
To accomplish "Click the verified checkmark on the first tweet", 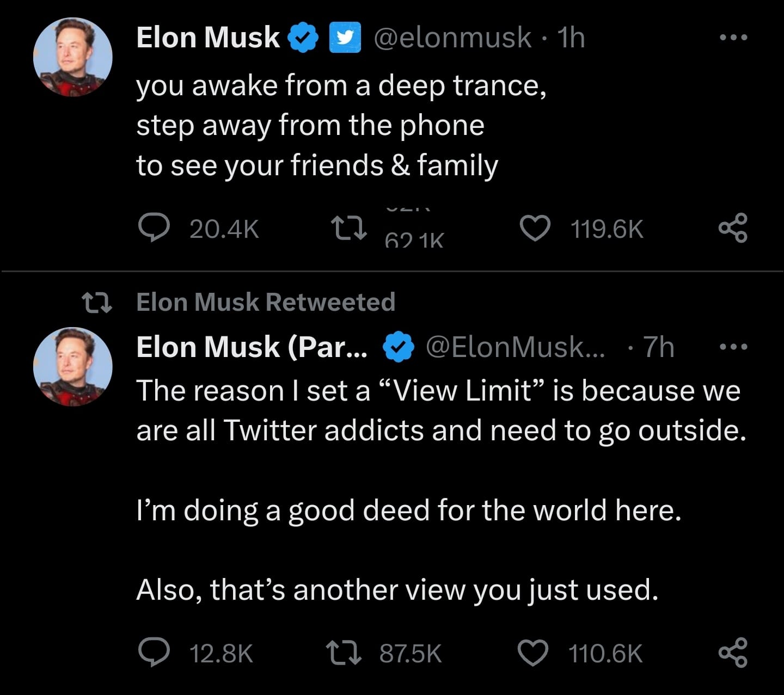I will coord(303,36).
